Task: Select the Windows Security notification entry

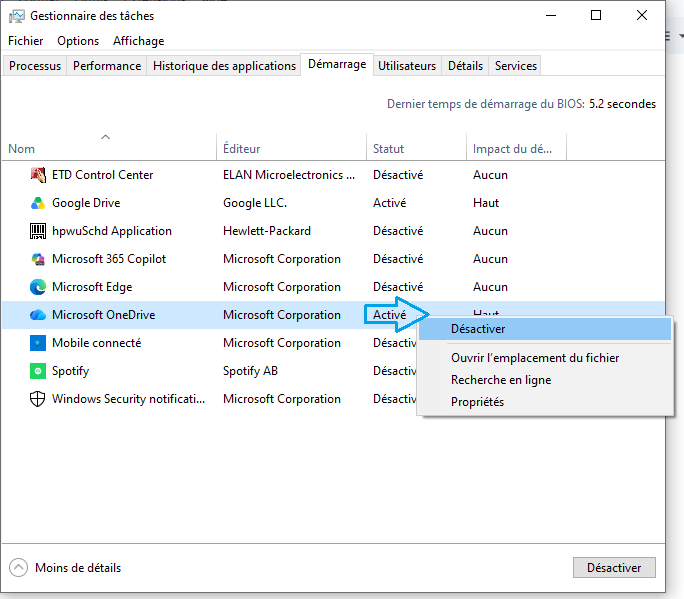Action: (128, 399)
